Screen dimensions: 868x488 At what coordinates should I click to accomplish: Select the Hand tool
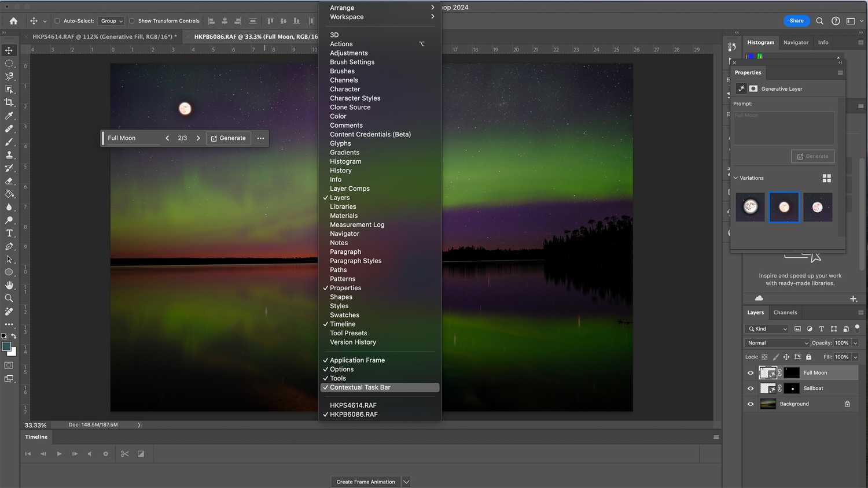point(9,285)
